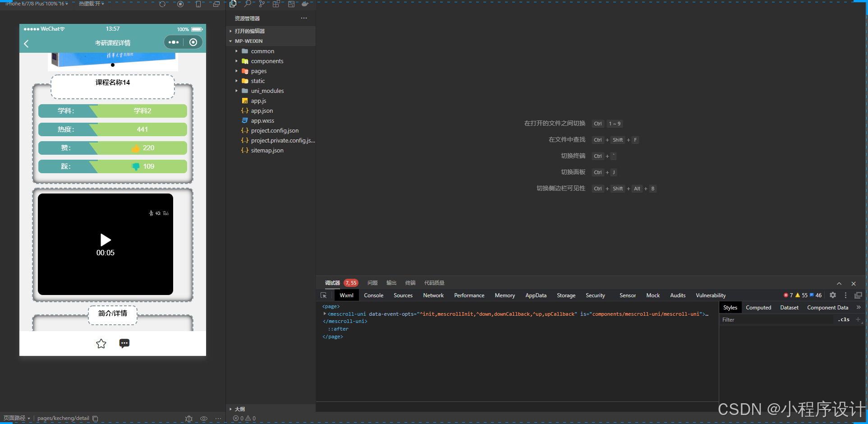Click the layout panel icon in editor toolbar

[x=291, y=4]
